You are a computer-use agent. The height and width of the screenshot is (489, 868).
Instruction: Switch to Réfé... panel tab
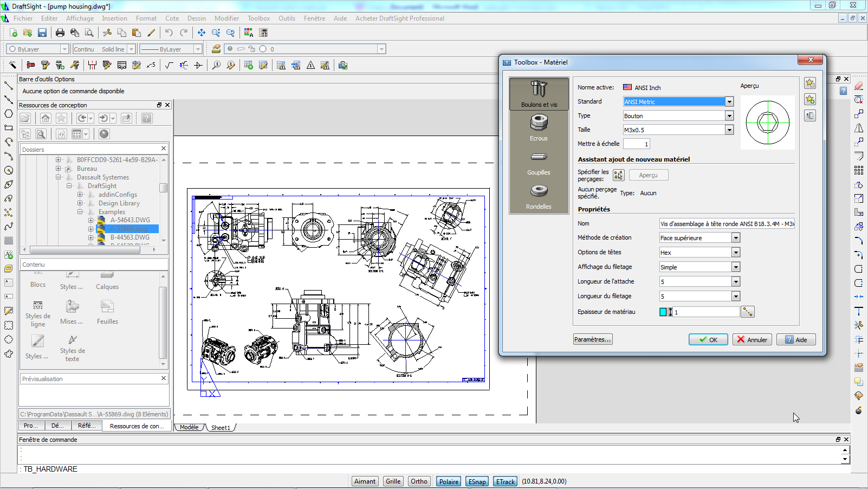click(87, 426)
